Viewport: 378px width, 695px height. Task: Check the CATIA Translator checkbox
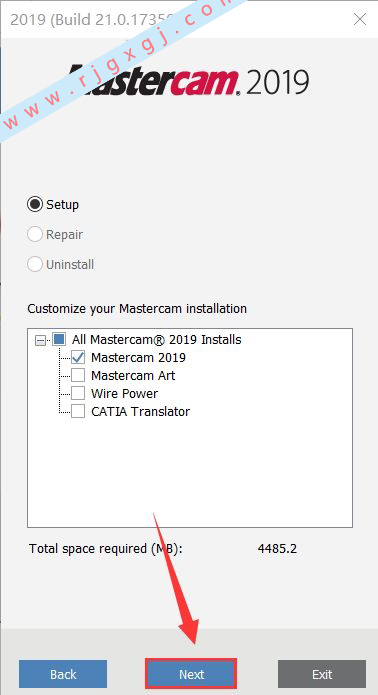coord(78,412)
